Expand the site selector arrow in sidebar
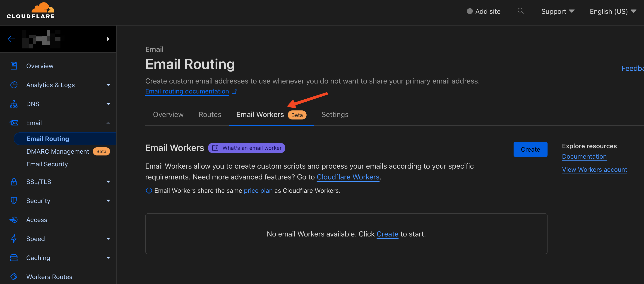644x284 pixels. click(108, 39)
